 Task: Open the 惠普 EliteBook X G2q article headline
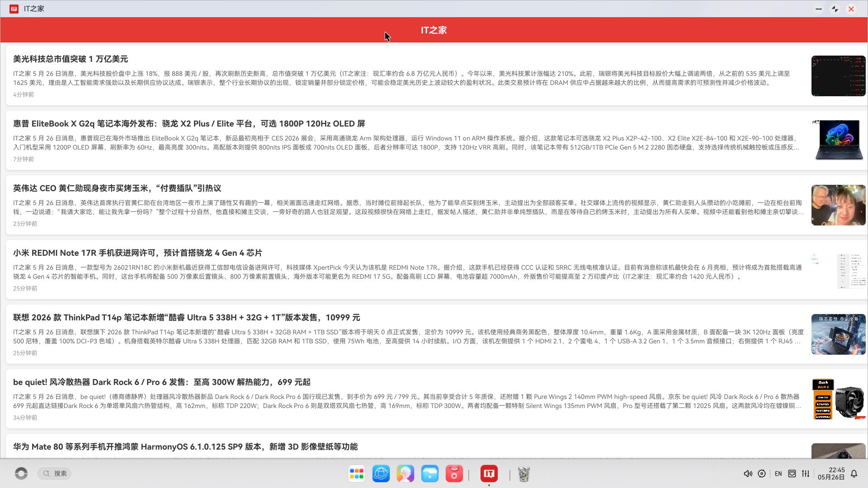pos(189,124)
